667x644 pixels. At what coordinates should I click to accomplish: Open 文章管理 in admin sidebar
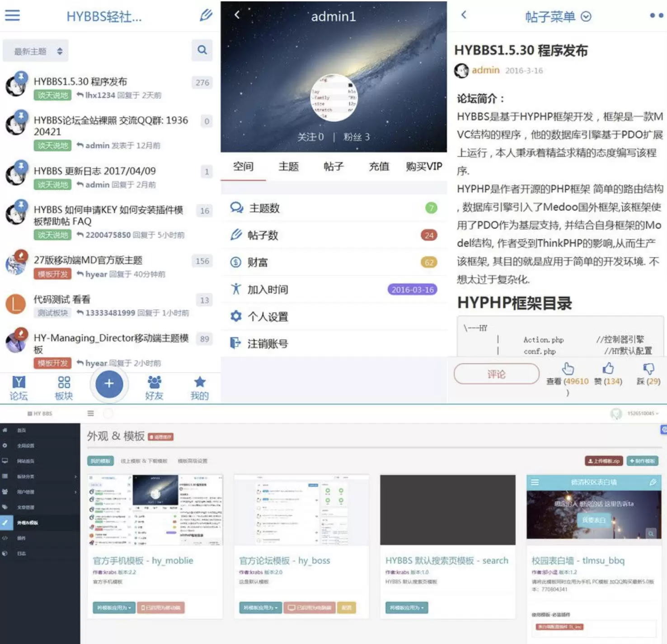coord(40,507)
